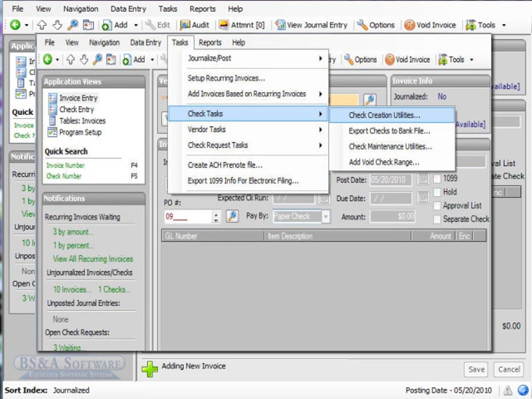Image resolution: width=532 pixels, height=399 pixels.
Task: Click Options wrench in outer toolbar
Action: point(376,25)
